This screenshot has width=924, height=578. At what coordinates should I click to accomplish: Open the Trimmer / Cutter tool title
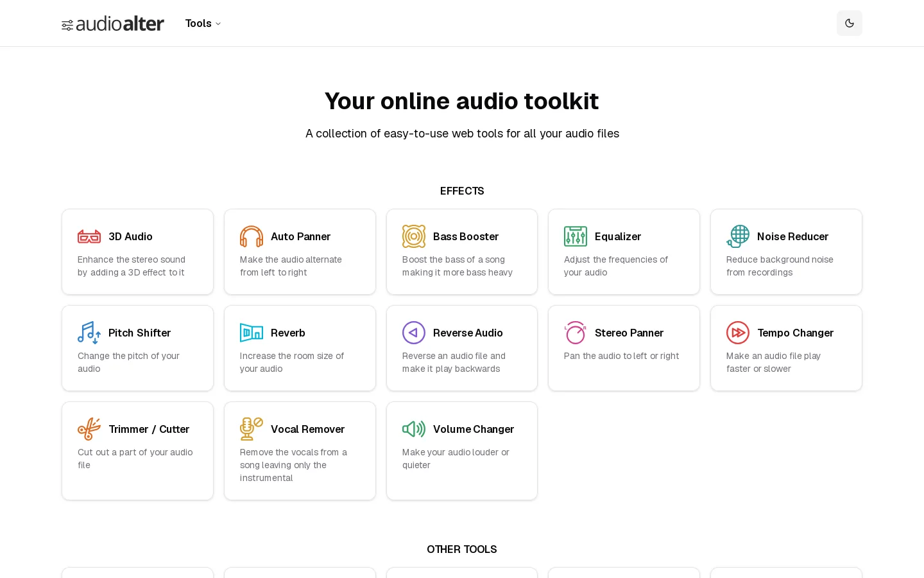[x=149, y=429]
